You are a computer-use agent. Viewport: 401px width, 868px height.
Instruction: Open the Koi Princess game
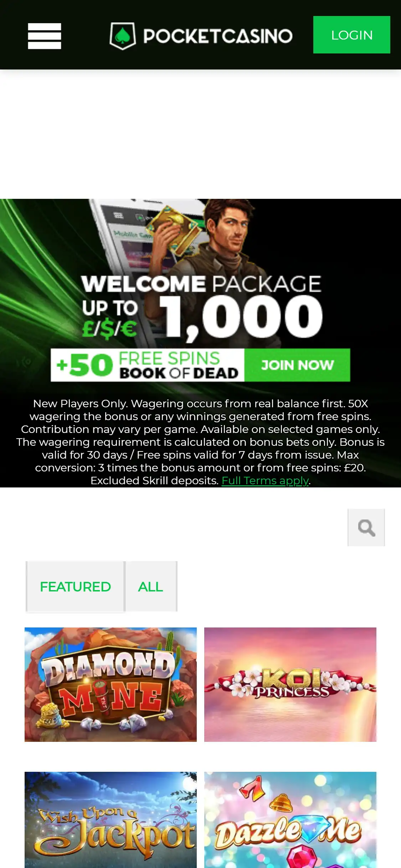pos(290,684)
